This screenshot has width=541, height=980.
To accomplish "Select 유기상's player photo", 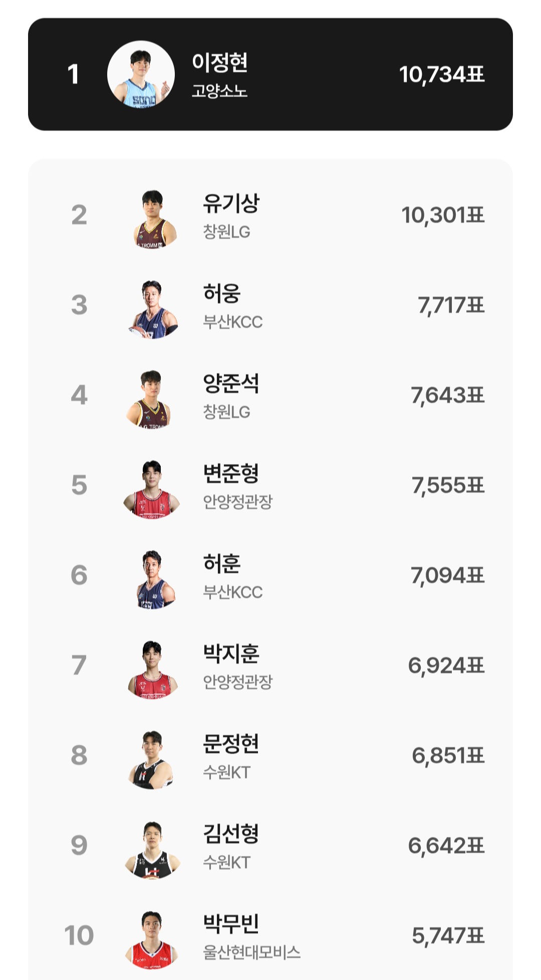I will [x=152, y=219].
